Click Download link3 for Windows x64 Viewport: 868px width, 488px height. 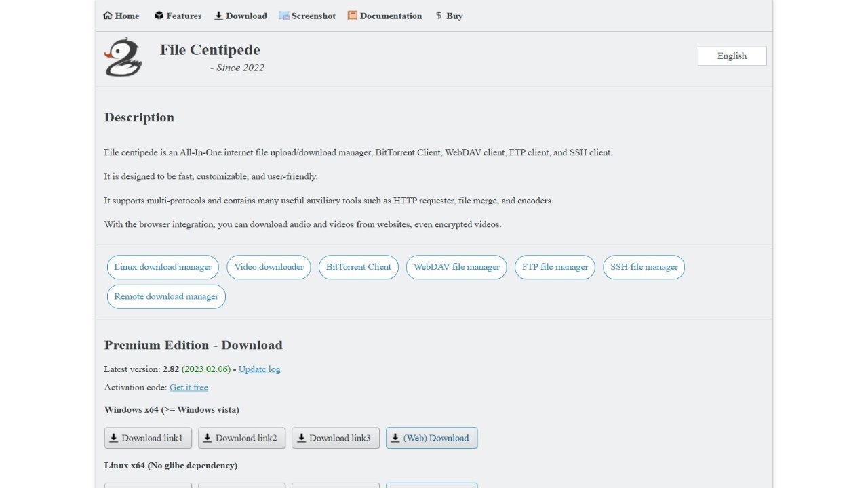pyautogui.click(x=336, y=438)
